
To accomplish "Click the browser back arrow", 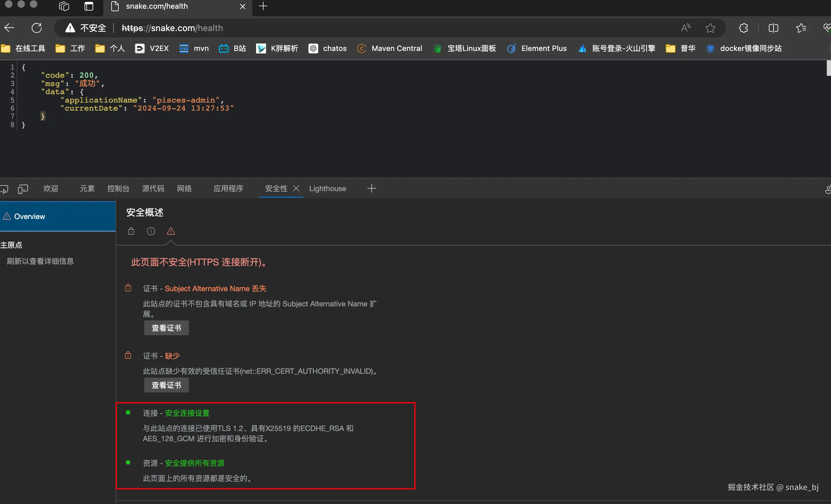I will 9,28.
